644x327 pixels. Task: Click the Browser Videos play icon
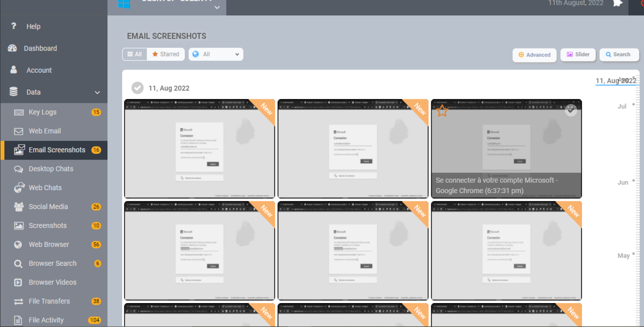pyautogui.click(x=18, y=282)
